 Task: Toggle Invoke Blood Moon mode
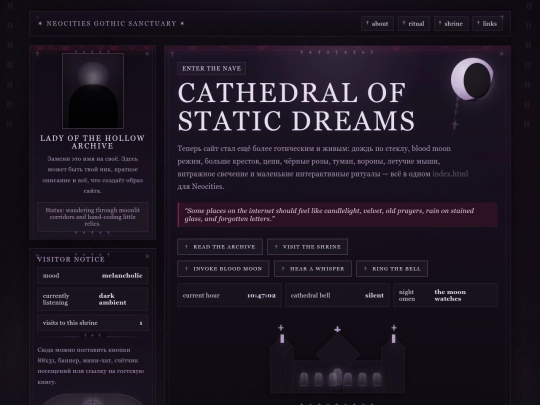pos(223,269)
